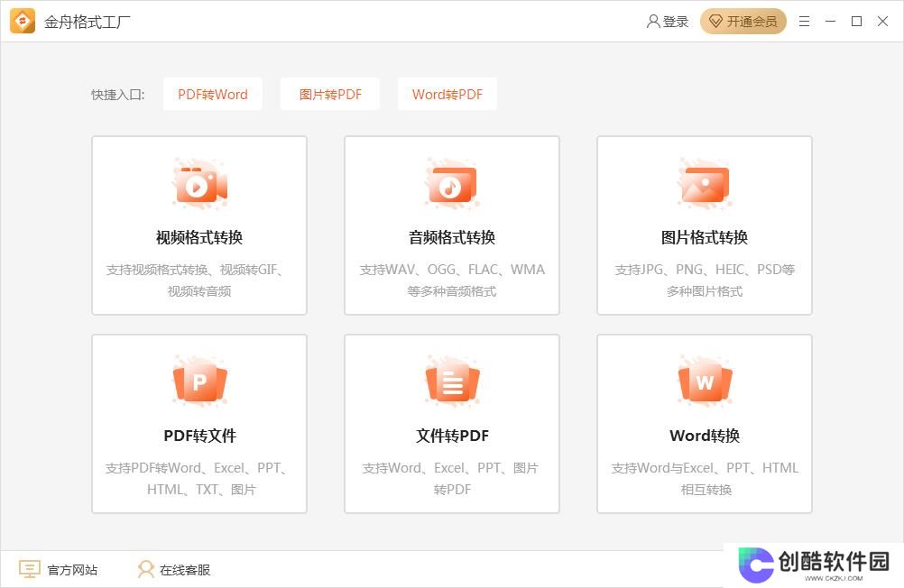The width and height of the screenshot is (904, 588).
Task: Click description 支持PDF转Word、Excel、PPT
Action: [x=196, y=467]
